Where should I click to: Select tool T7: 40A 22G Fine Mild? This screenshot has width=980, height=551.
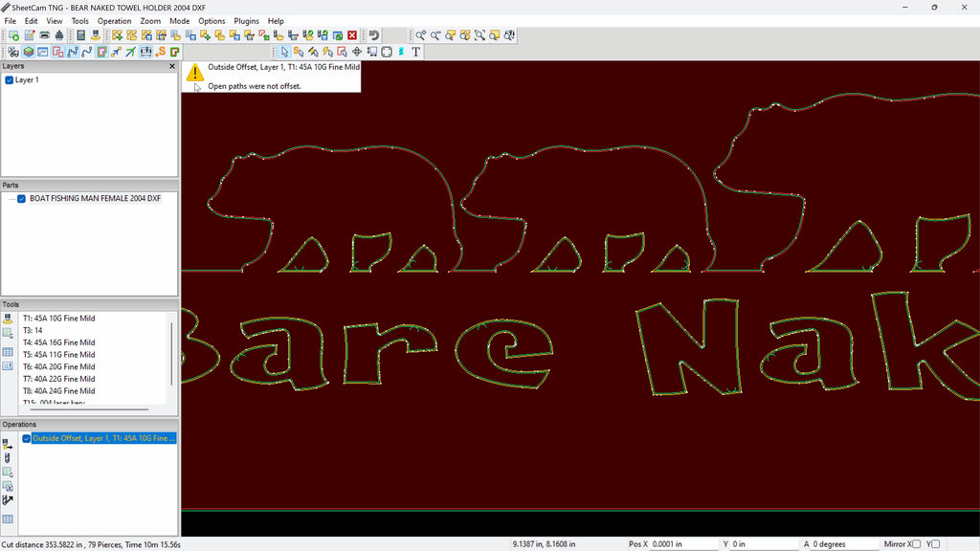point(58,379)
